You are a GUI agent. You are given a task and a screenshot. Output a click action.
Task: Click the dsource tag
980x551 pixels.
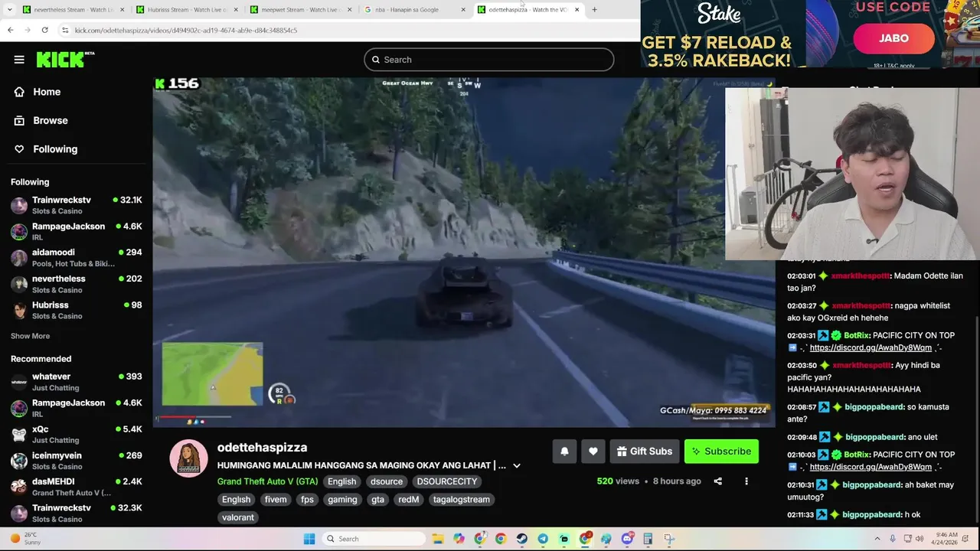pyautogui.click(x=386, y=481)
